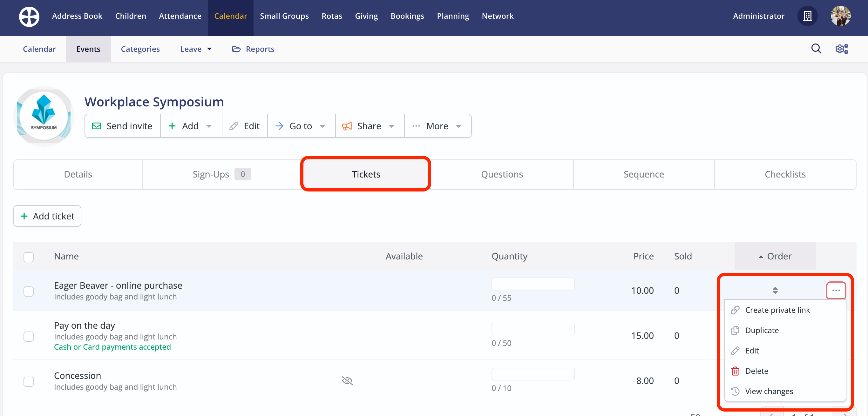
Task: Expand the More dropdown button
Action: [x=437, y=126]
